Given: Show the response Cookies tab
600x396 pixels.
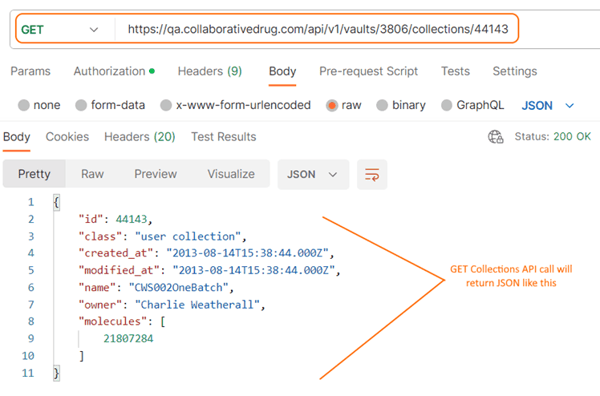Looking at the screenshot, I should (x=67, y=137).
